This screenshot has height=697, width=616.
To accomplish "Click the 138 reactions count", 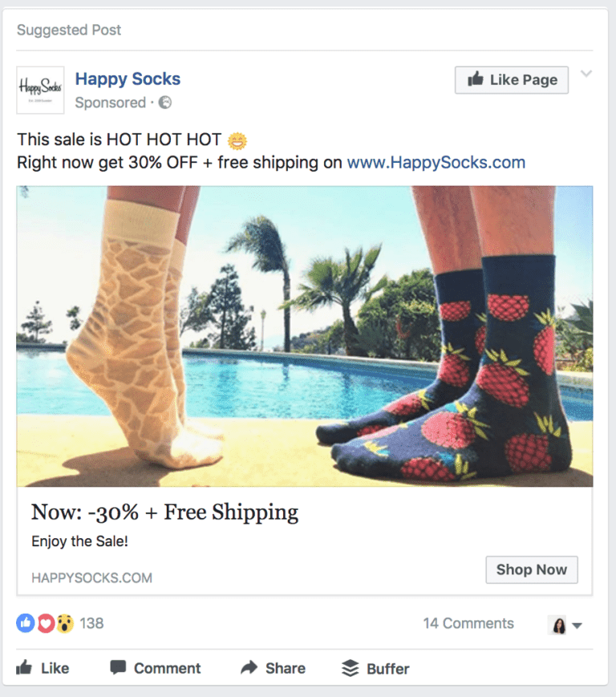I will [91, 623].
